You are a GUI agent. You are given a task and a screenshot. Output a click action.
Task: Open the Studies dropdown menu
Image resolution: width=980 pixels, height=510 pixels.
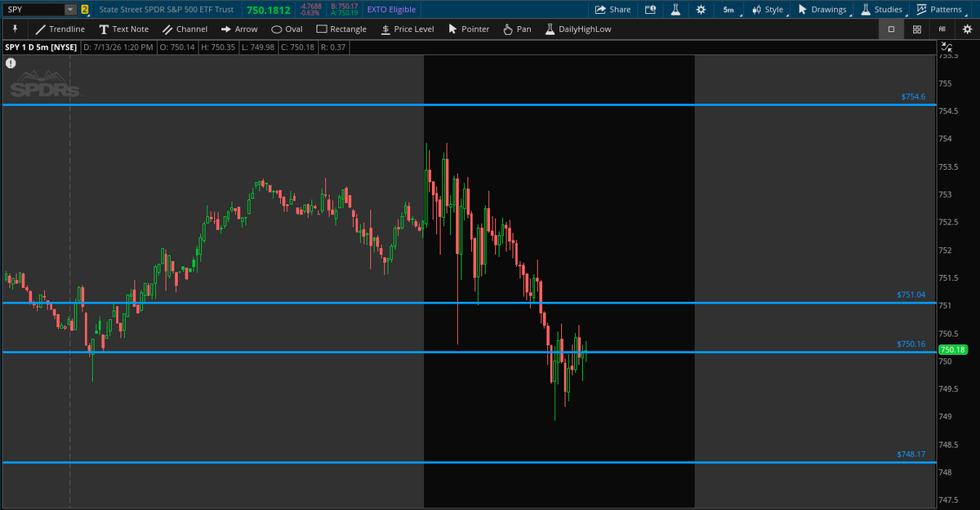(x=882, y=10)
